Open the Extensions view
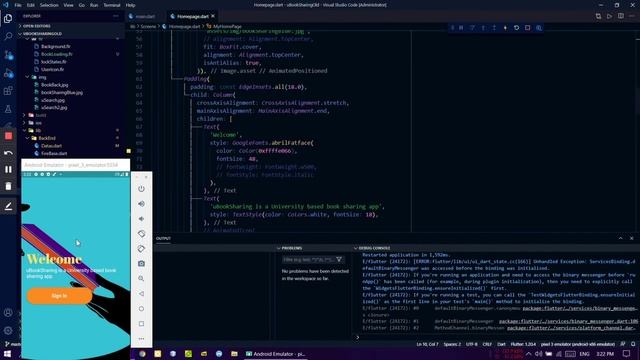This screenshot has height=360, width=640. 8,91
